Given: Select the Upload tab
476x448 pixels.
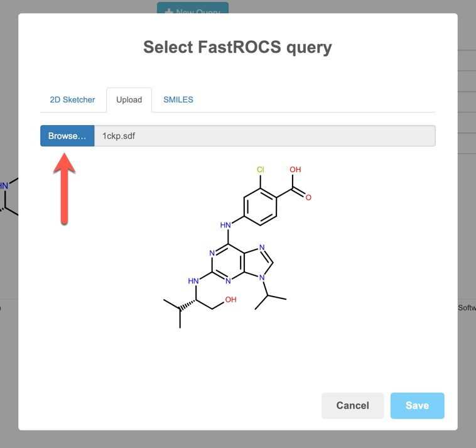Looking at the screenshot, I should pyautogui.click(x=129, y=100).
